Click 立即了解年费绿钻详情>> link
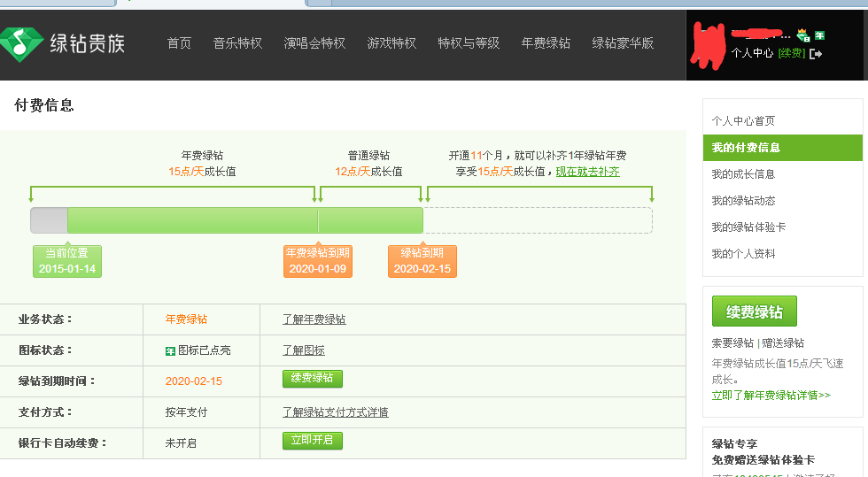This screenshot has width=868, height=477. coord(771,395)
